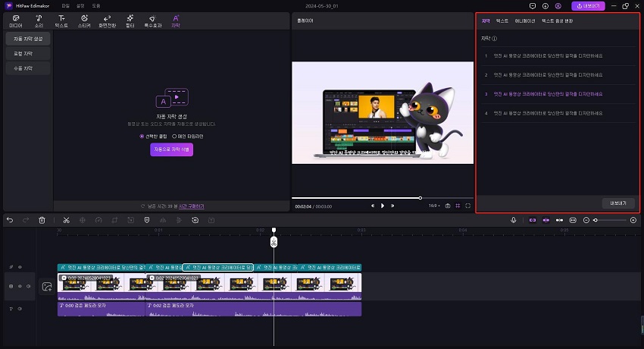Zoom in timeline with plus circle icon
Image resolution: width=644 pixels, height=349 pixels.
[633, 220]
